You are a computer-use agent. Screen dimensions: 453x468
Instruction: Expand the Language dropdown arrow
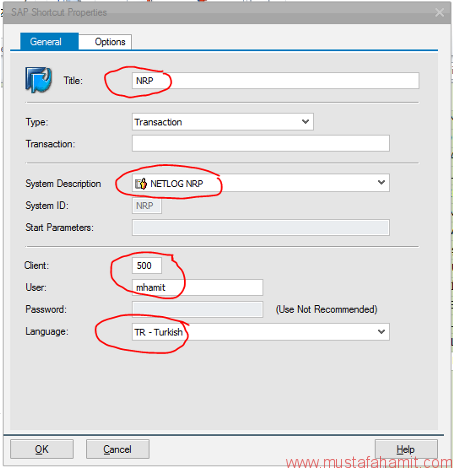click(381, 332)
